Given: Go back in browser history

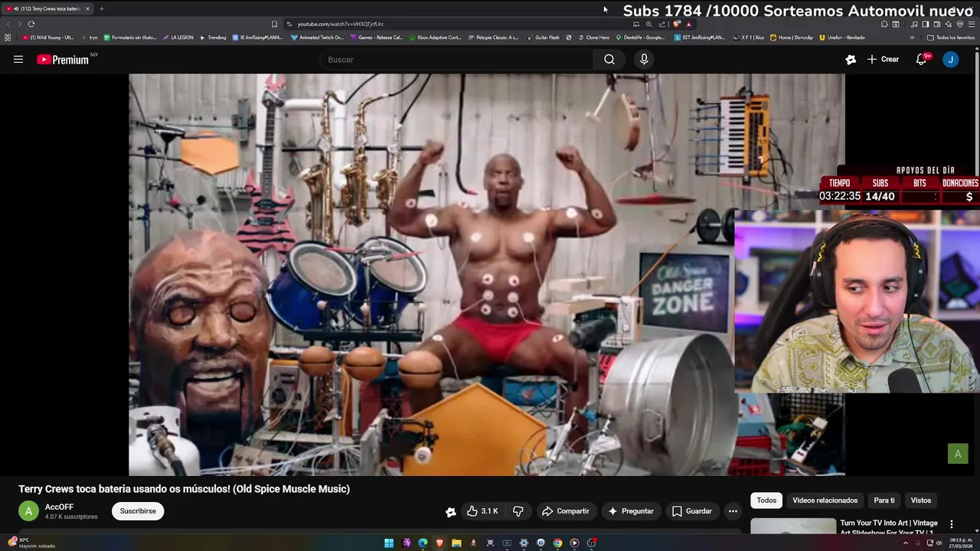Looking at the screenshot, I should tap(8, 24).
